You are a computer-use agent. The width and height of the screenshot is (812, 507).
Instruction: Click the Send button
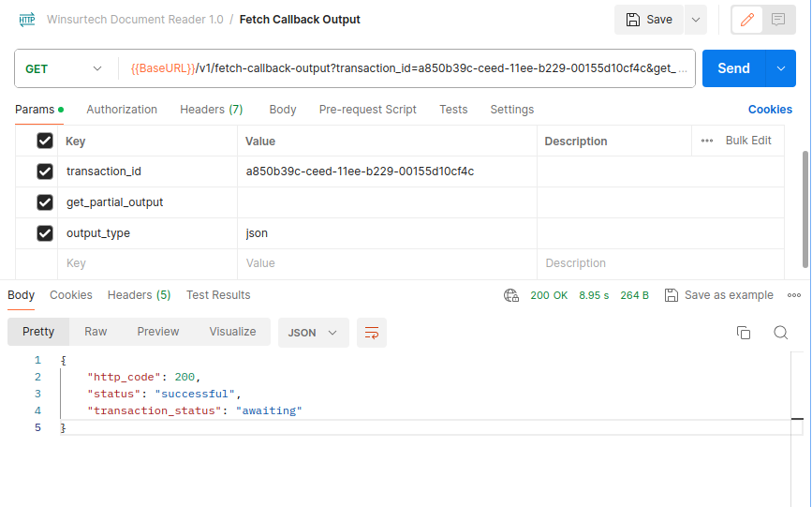pos(734,68)
